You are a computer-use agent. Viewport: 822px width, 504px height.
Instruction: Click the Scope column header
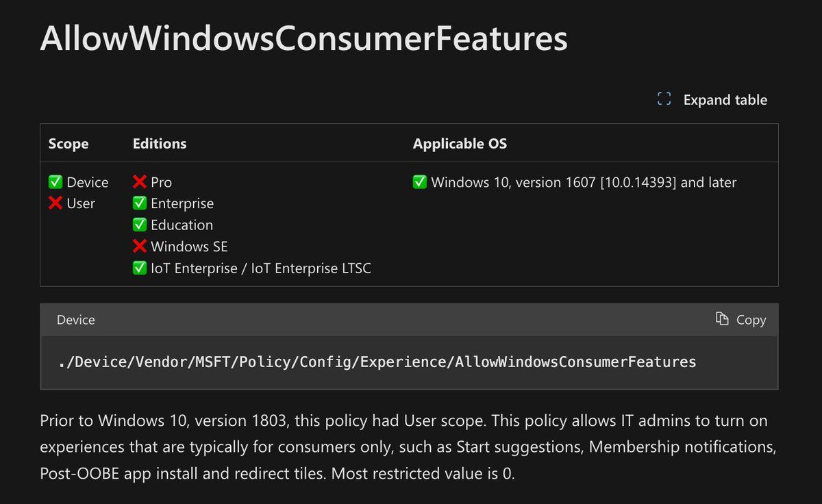click(x=68, y=144)
